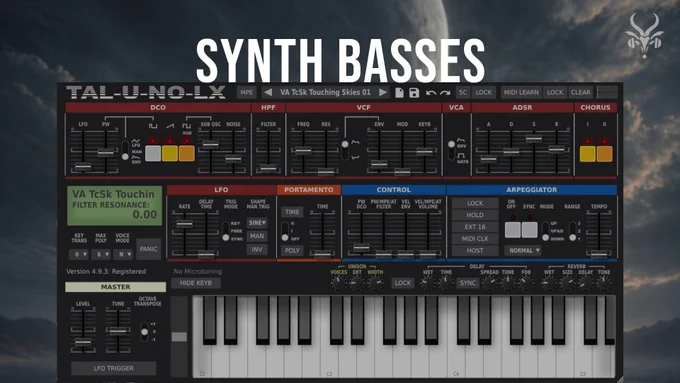Viewport: 680px width, 383px height.
Task: Open the LFO shape SINE dropdown
Action: (257, 223)
